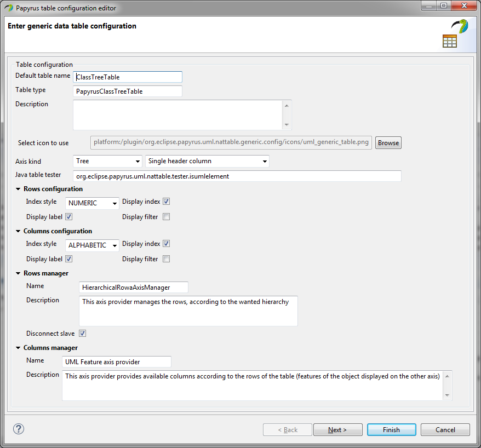Toggle Rows configuration Display index checkbox
The height and width of the screenshot is (448, 481).
(x=166, y=202)
